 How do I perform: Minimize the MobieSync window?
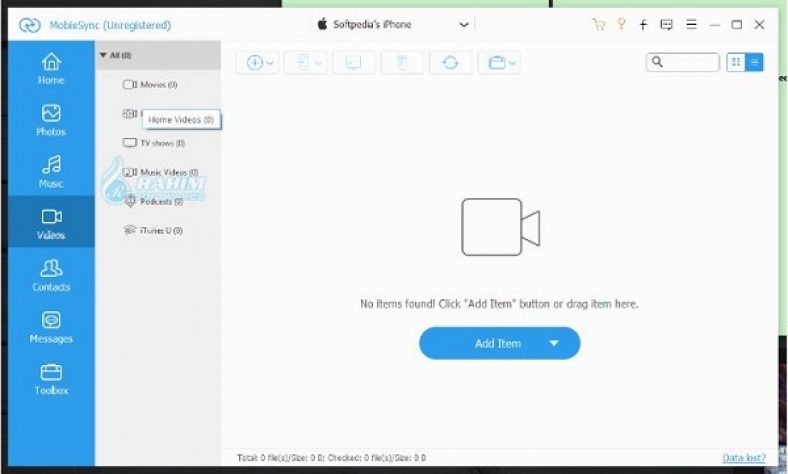click(715, 25)
